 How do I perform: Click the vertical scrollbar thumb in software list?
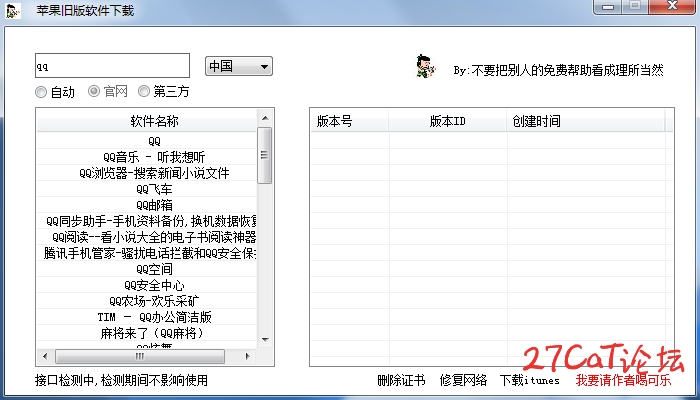265,155
